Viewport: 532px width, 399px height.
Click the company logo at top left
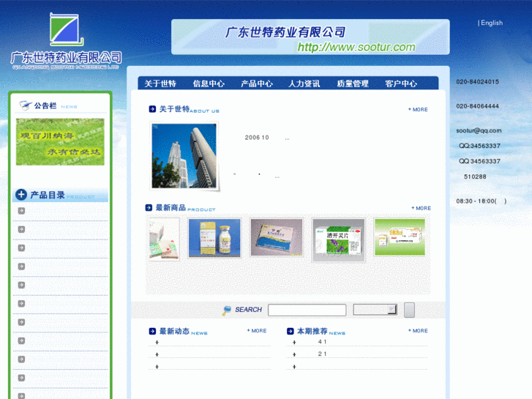(66, 41)
